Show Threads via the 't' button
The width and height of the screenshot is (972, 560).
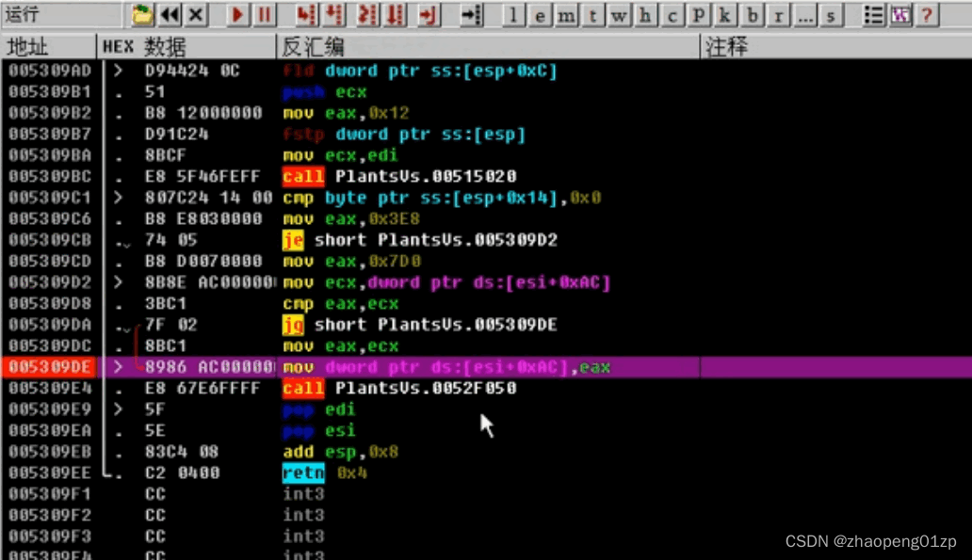592,15
